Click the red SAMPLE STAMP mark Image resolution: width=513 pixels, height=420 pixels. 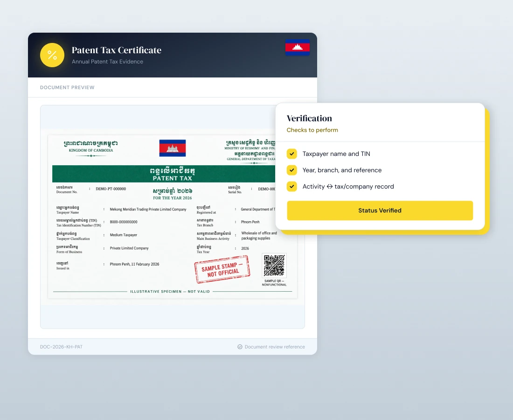[x=222, y=269]
